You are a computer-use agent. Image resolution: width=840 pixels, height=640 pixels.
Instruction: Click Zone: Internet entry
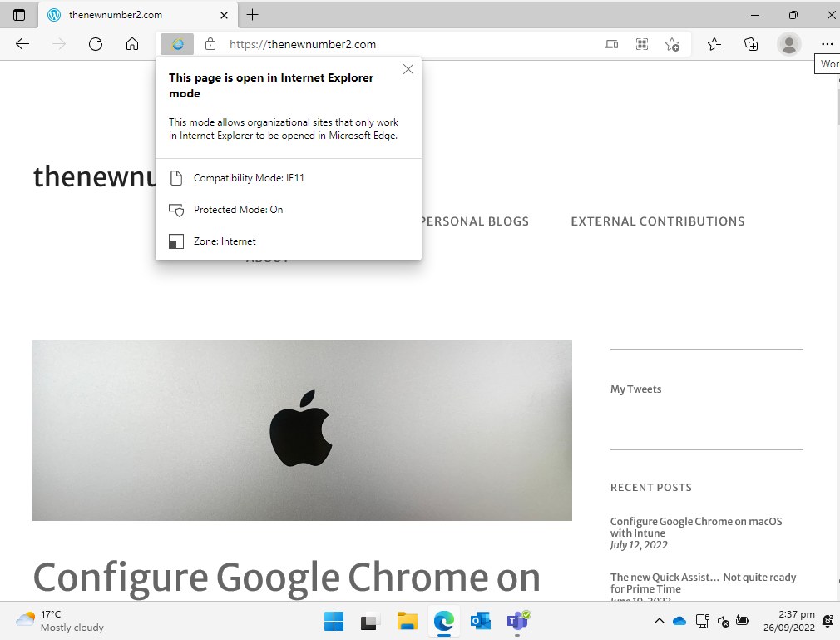225,241
